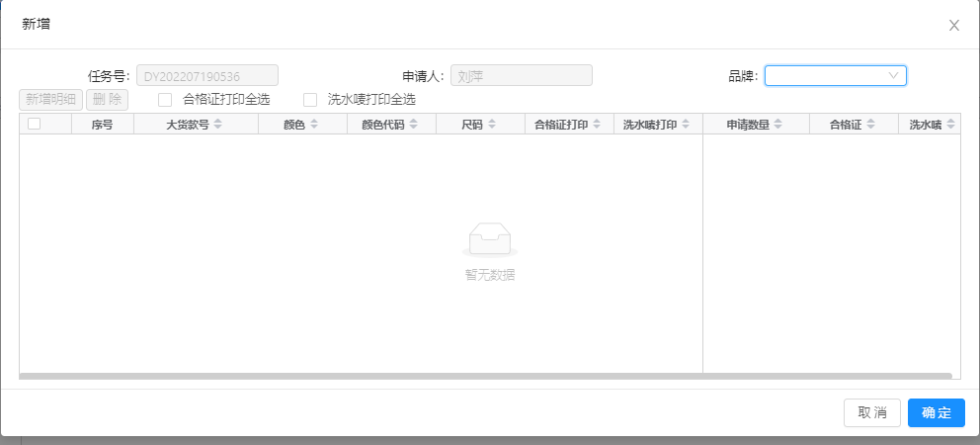Sort by 洗水唛打印 column sort icon
This screenshot has width=980, height=445.
click(686, 125)
